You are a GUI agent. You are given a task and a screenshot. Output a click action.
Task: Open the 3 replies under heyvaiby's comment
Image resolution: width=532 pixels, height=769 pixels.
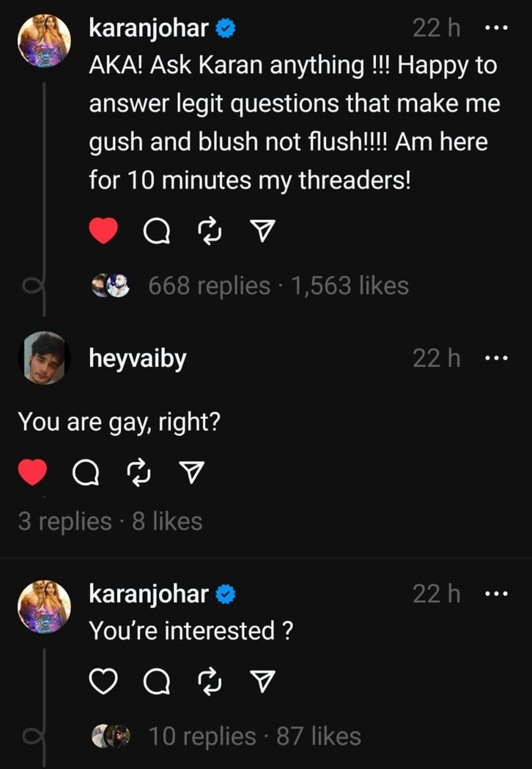click(x=65, y=521)
